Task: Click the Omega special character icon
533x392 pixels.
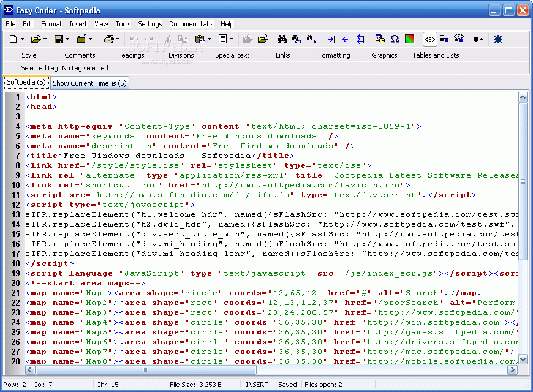Action: click(395, 39)
